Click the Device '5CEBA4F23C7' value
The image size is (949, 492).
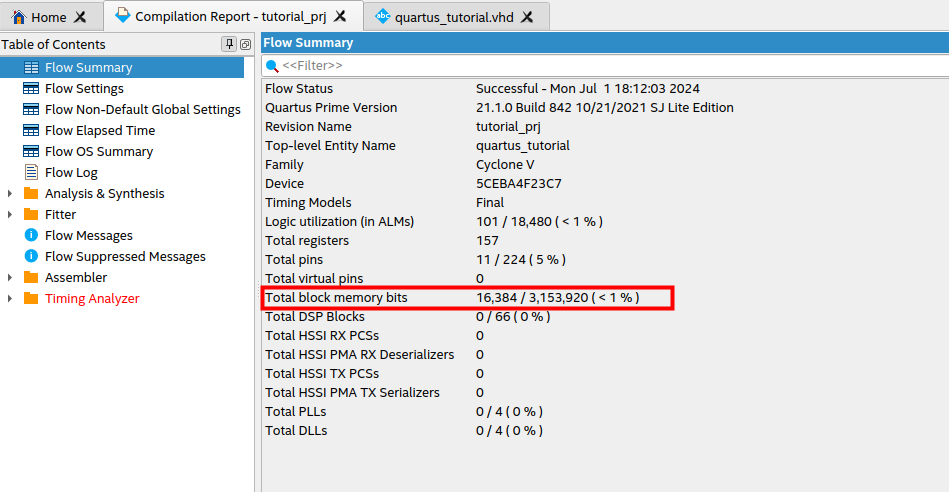[x=519, y=183]
